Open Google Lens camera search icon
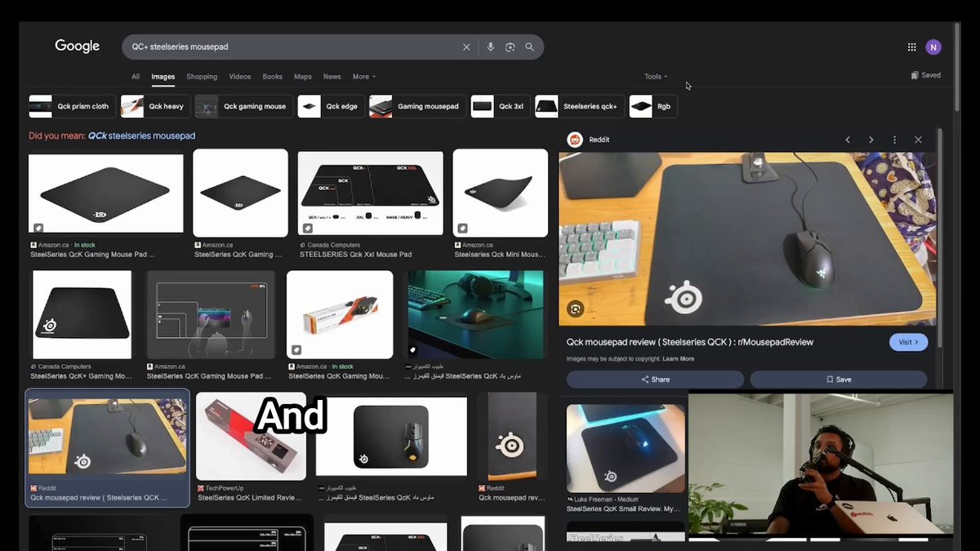 pyautogui.click(x=510, y=47)
